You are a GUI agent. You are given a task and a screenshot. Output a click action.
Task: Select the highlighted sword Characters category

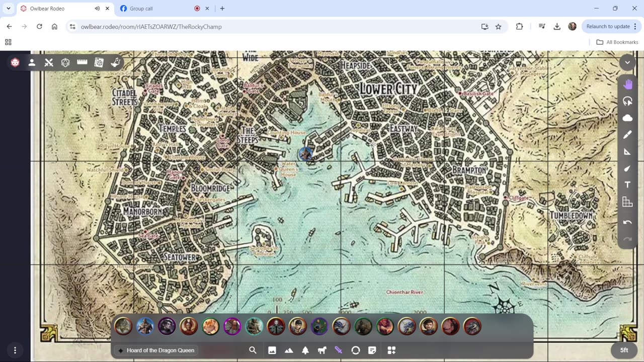[x=339, y=350]
